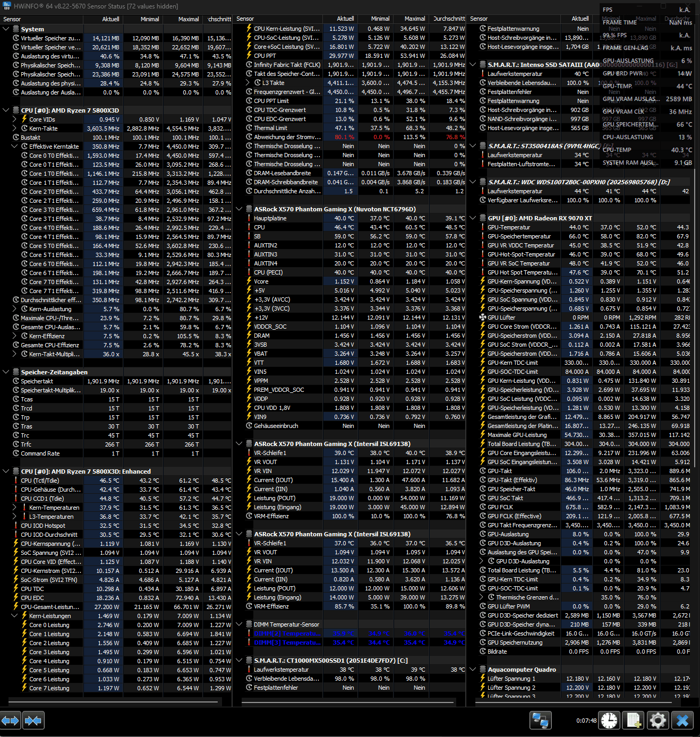Click the thermometer icon beside CPU (Tctl/Tdie)

16,481
